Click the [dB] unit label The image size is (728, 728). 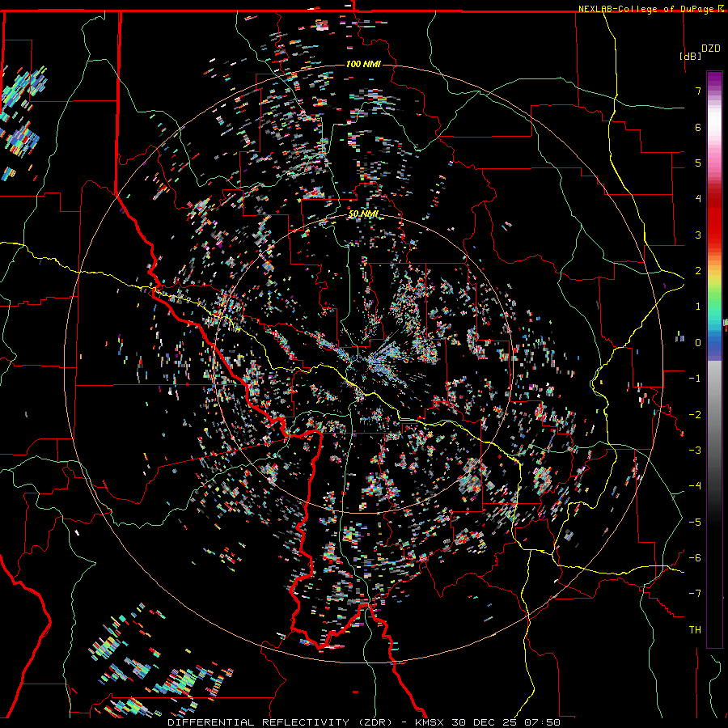coord(691,56)
